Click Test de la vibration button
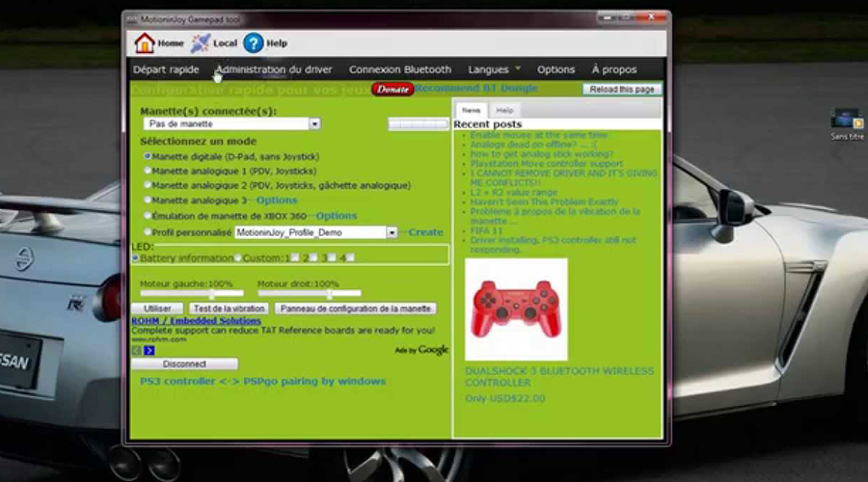Image resolution: width=868 pixels, height=482 pixels. pos(229,308)
